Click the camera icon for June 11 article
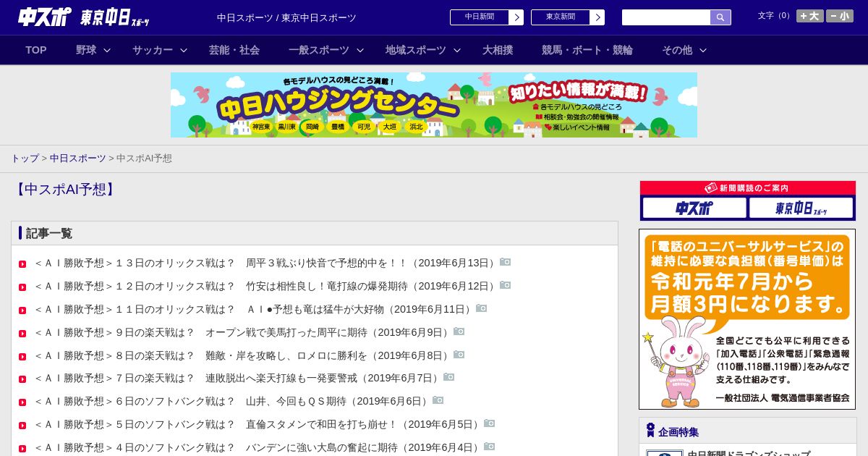Screen dimensions: 868x456 tap(482, 308)
